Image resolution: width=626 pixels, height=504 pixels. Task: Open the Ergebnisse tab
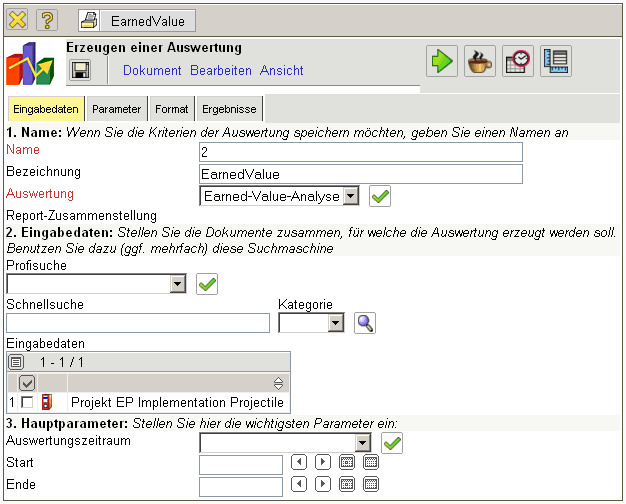(229, 108)
